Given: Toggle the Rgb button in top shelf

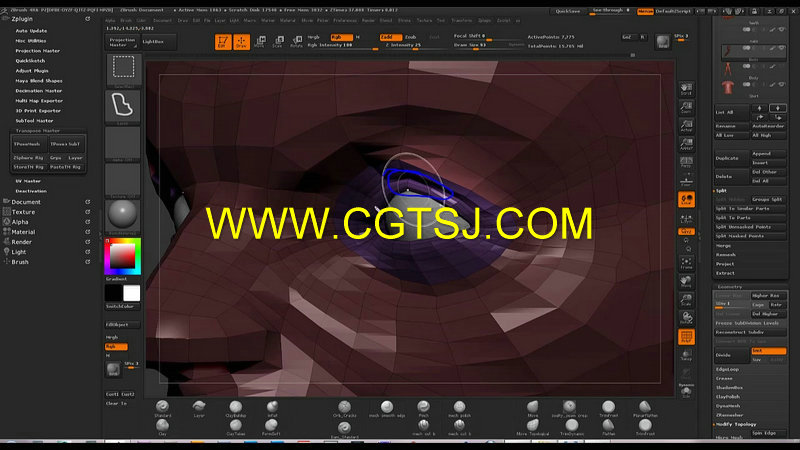Looking at the screenshot, I should pos(341,37).
